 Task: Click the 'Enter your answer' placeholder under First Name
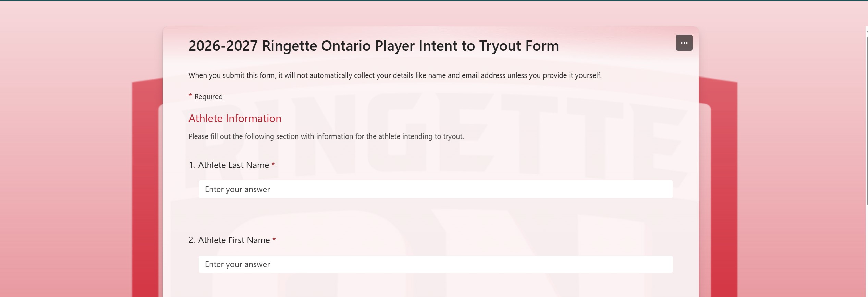pyautogui.click(x=237, y=264)
